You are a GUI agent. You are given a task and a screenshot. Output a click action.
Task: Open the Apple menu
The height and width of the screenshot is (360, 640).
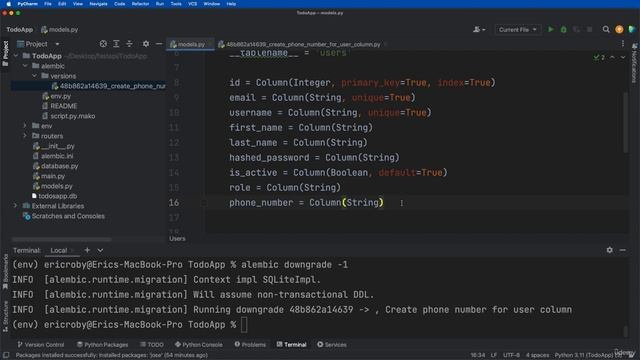(9, 4)
